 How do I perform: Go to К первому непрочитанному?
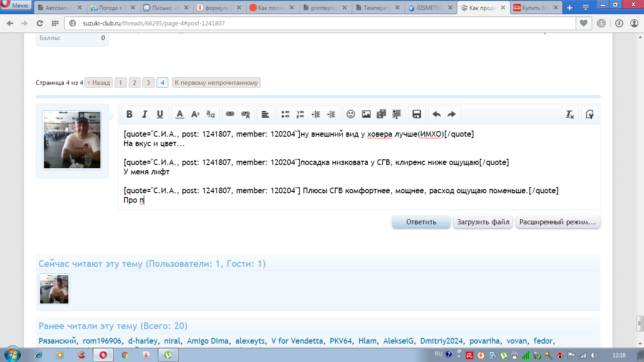tap(216, 82)
